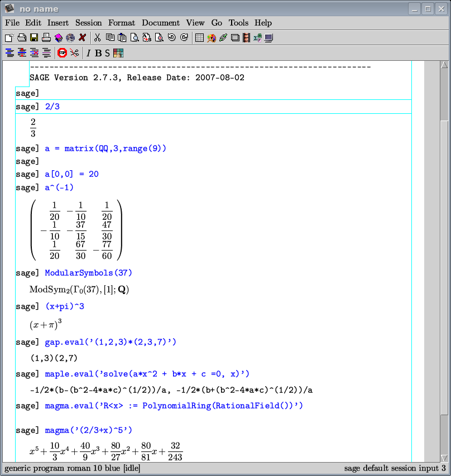
Task: Click the Undo arrow icon
Action: (171, 38)
